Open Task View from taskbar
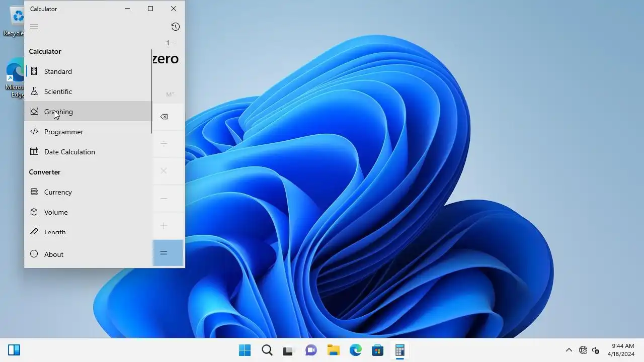Viewport: 644px width, 362px height. (289, 350)
